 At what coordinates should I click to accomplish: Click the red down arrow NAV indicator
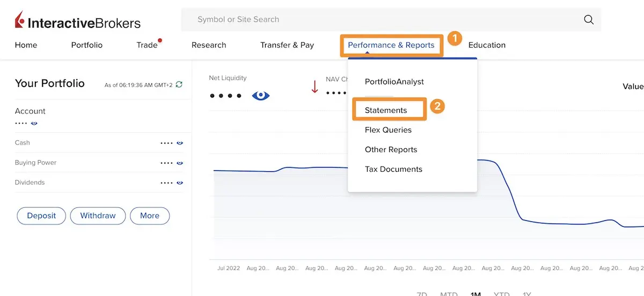pos(315,86)
